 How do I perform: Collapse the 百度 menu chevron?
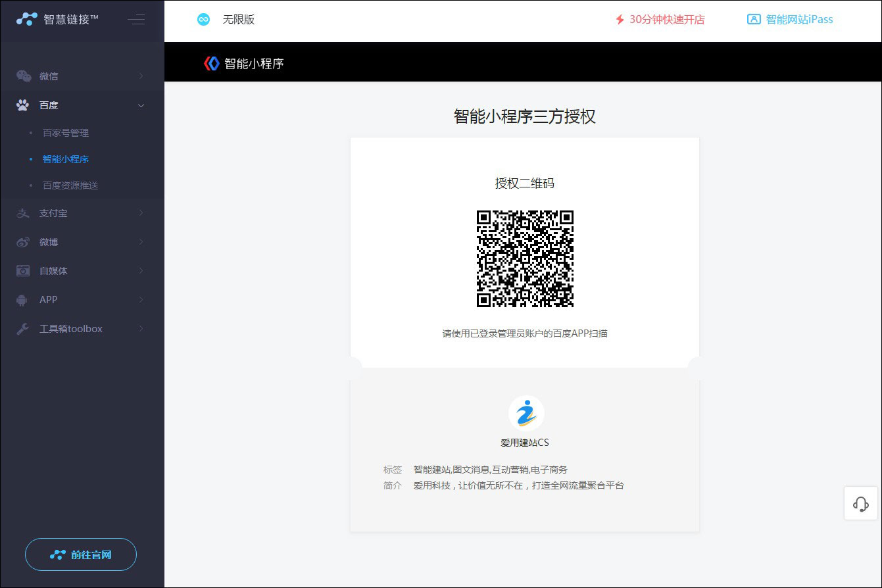coord(141,105)
